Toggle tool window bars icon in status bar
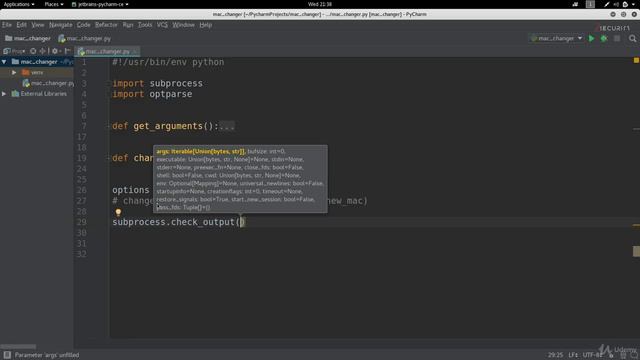The height and width of the screenshot is (360, 640). 7,355
